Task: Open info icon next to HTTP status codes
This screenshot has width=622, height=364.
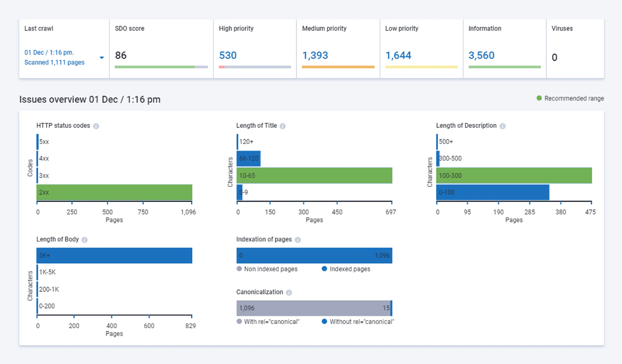Action: [96, 126]
